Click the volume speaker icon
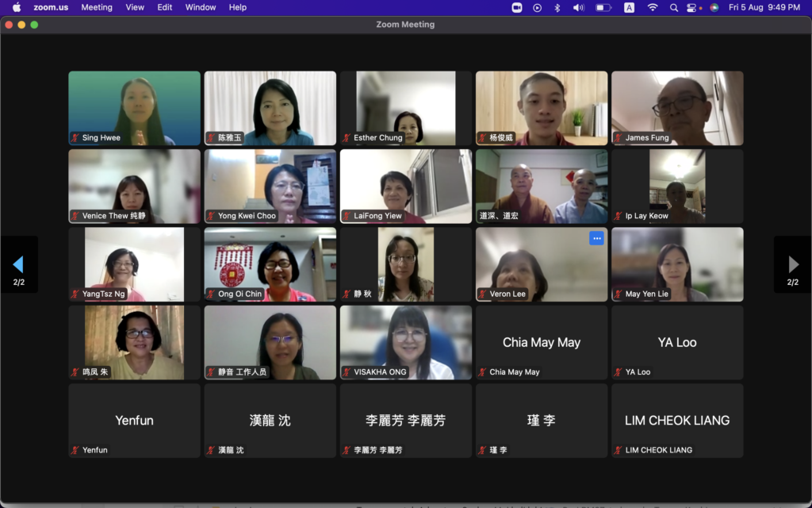Image resolution: width=812 pixels, height=508 pixels. (578, 7)
